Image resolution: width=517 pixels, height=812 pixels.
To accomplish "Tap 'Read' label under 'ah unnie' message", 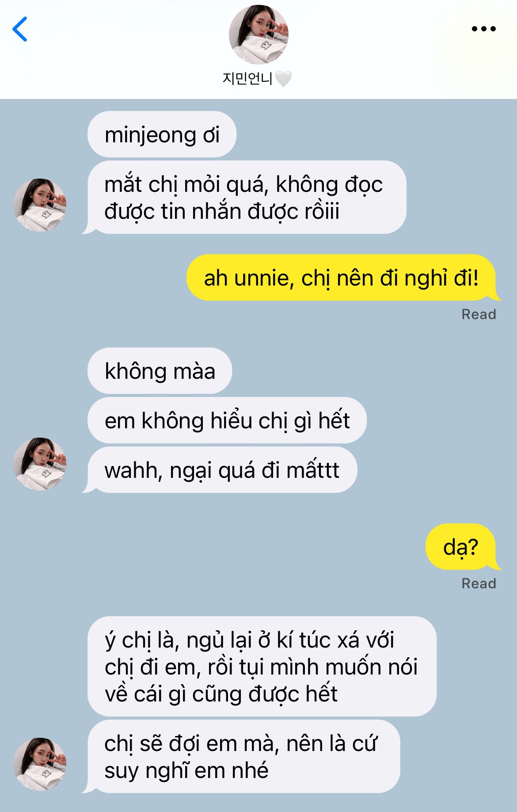I will tap(479, 314).
